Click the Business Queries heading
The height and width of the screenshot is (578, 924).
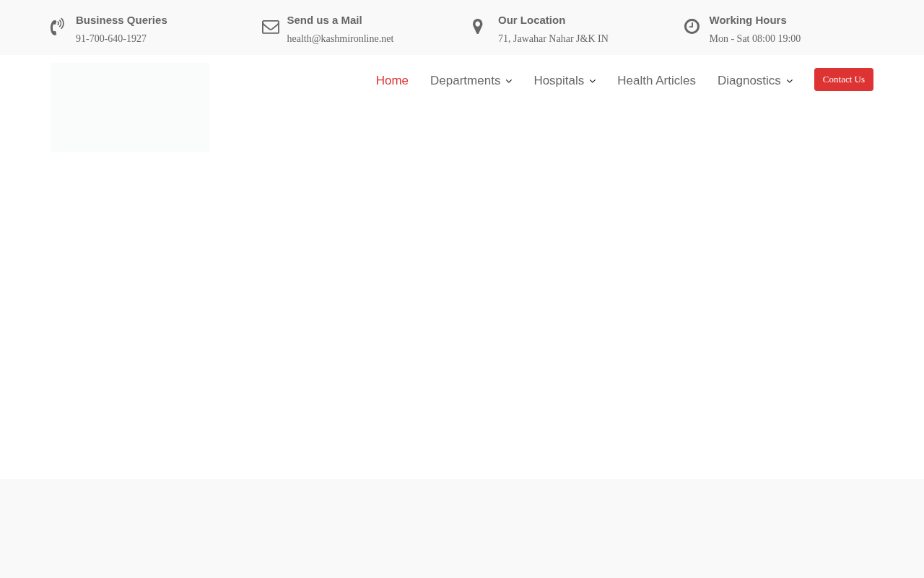tap(121, 20)
